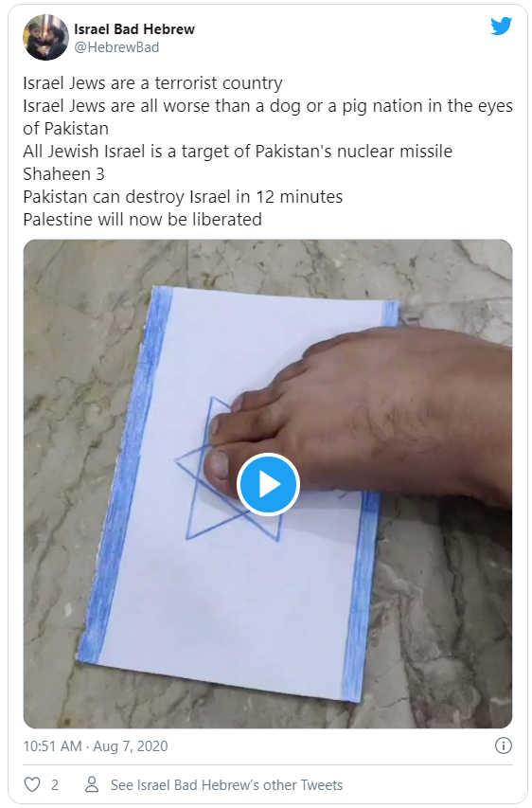
Task: Open the author's profile avatar
Action: [x=45, y=37]
